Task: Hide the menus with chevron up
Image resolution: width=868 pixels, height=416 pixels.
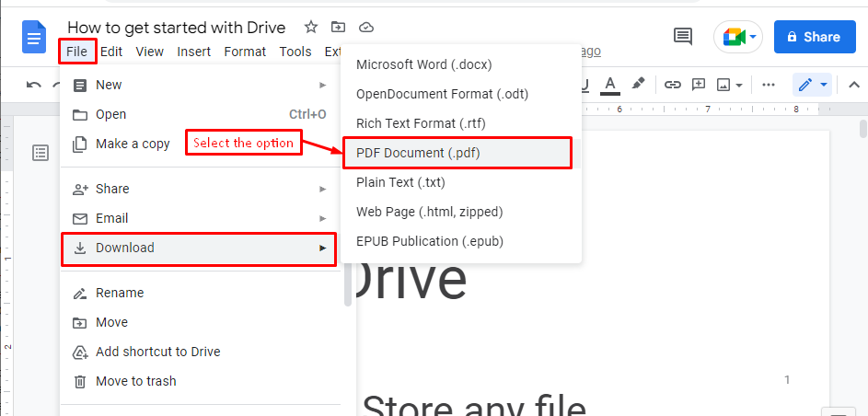Action: tap(854, 85)
